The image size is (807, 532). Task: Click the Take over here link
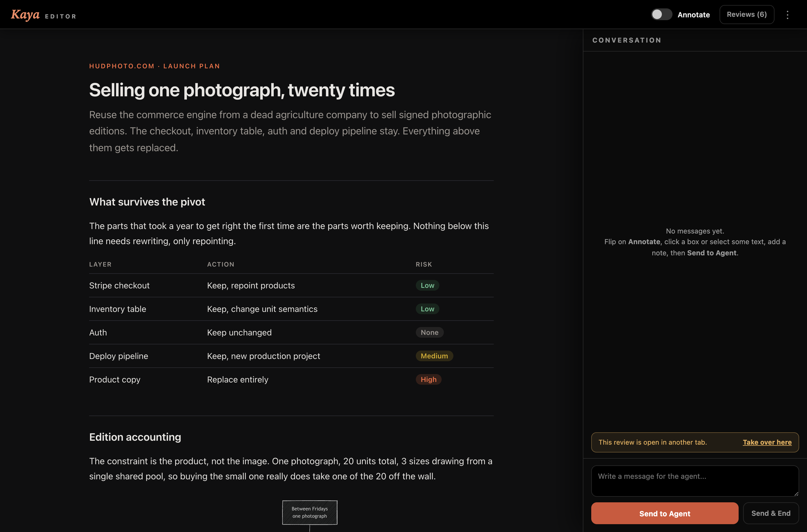(767, 442)
